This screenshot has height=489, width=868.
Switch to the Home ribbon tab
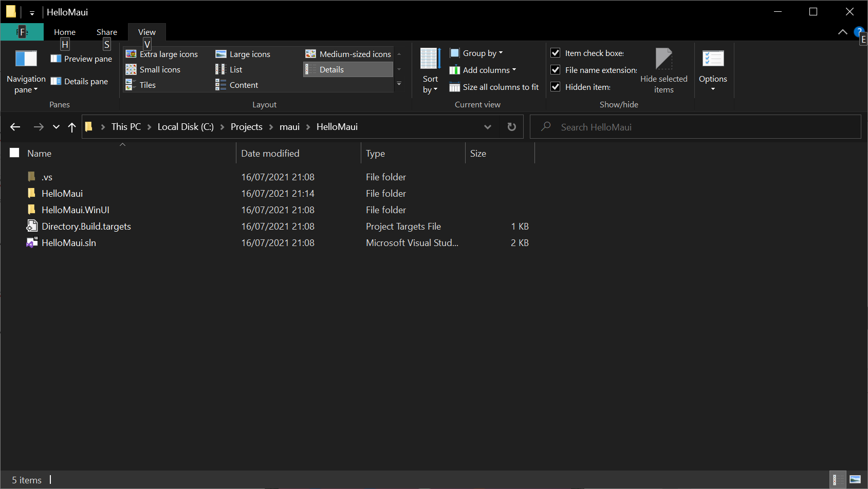[x=64, y=31]
